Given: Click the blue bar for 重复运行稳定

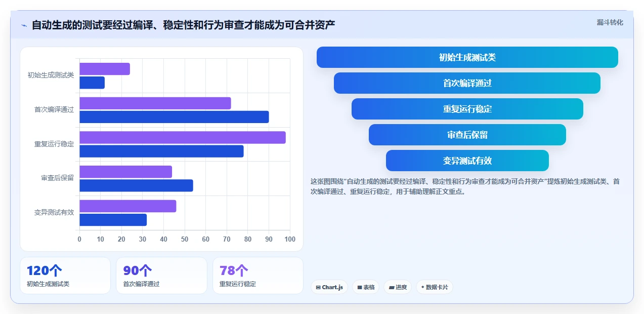Looking at the screenshot, I should pos(161,151).
